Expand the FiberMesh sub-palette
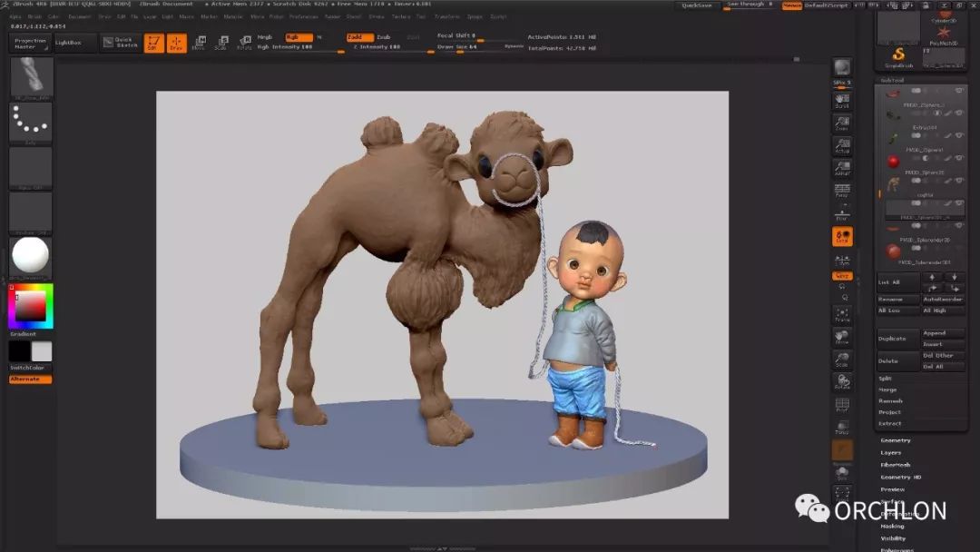 coord(896,465)
